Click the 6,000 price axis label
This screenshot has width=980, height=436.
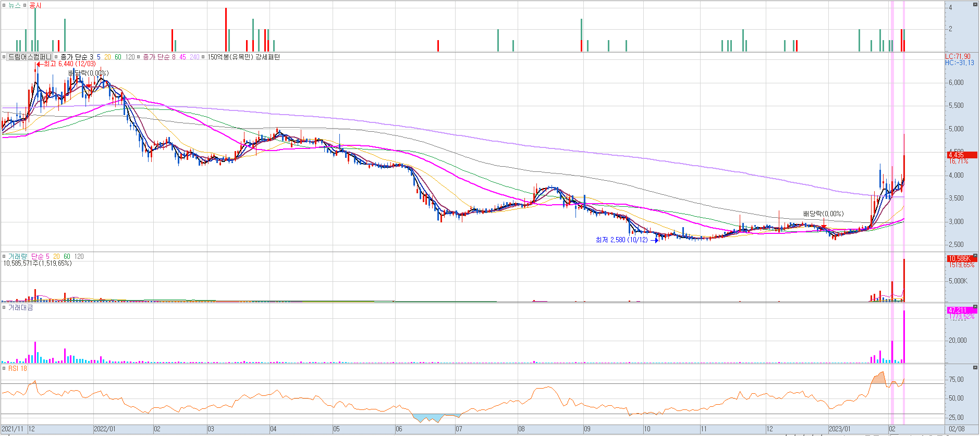pyautogui.click(x=956, y=82)
